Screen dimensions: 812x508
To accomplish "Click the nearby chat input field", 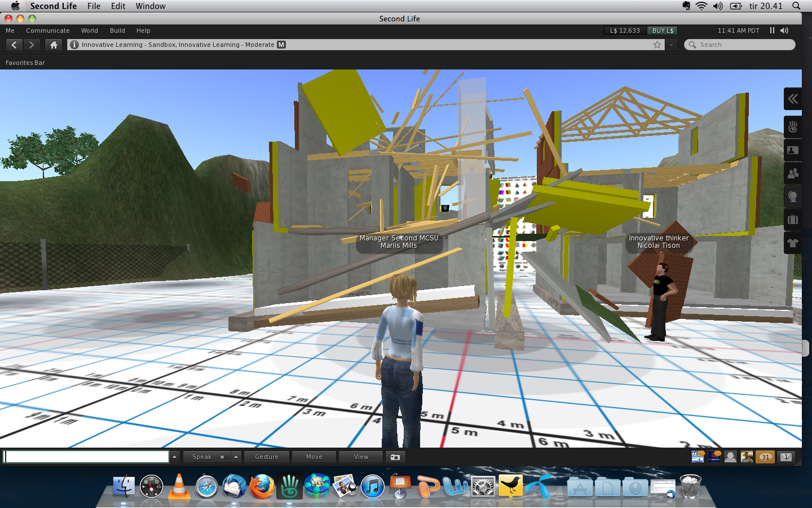I will tap(87, 457).
